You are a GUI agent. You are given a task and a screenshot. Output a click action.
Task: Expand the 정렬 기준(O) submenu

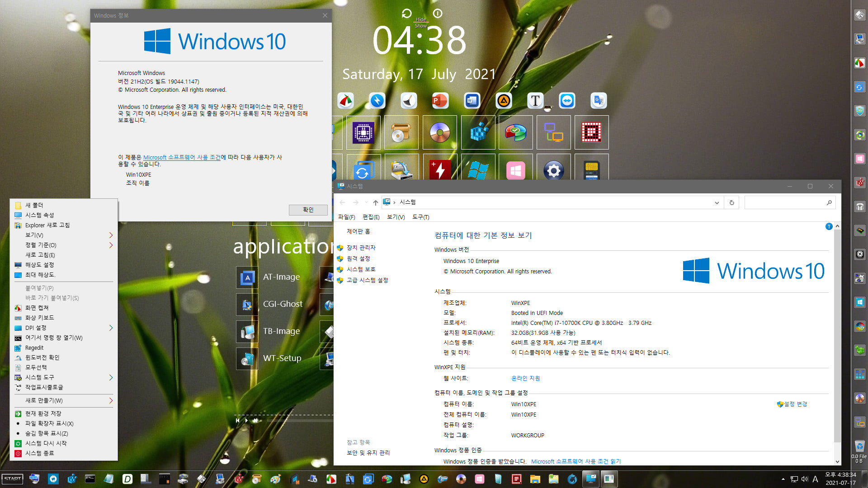(63, 245)
